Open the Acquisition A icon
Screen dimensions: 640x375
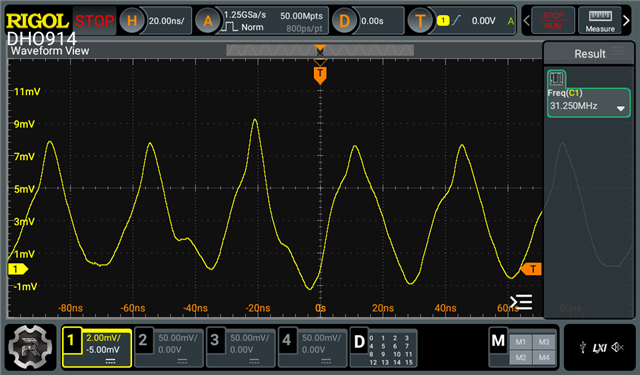pyautogui.click(x=208, y=20)
